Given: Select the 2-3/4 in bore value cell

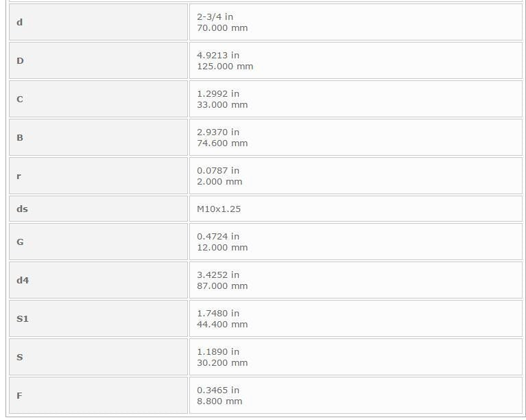Looking at the screenshot, I should 356,22.
